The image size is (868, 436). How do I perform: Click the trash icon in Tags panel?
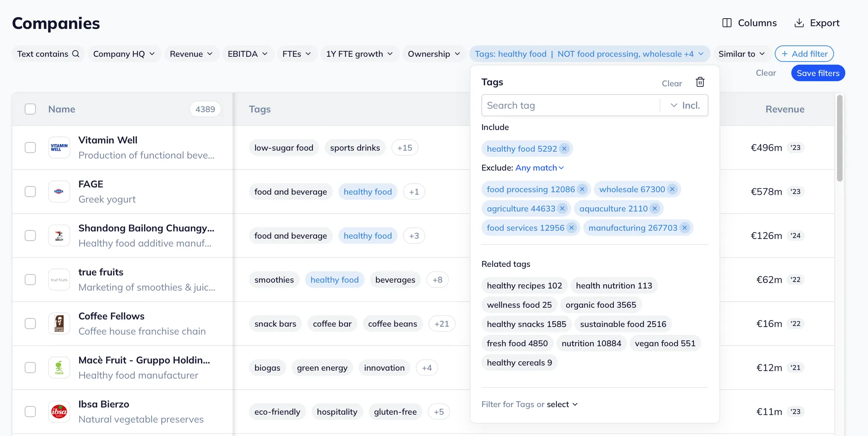[700, 82]
